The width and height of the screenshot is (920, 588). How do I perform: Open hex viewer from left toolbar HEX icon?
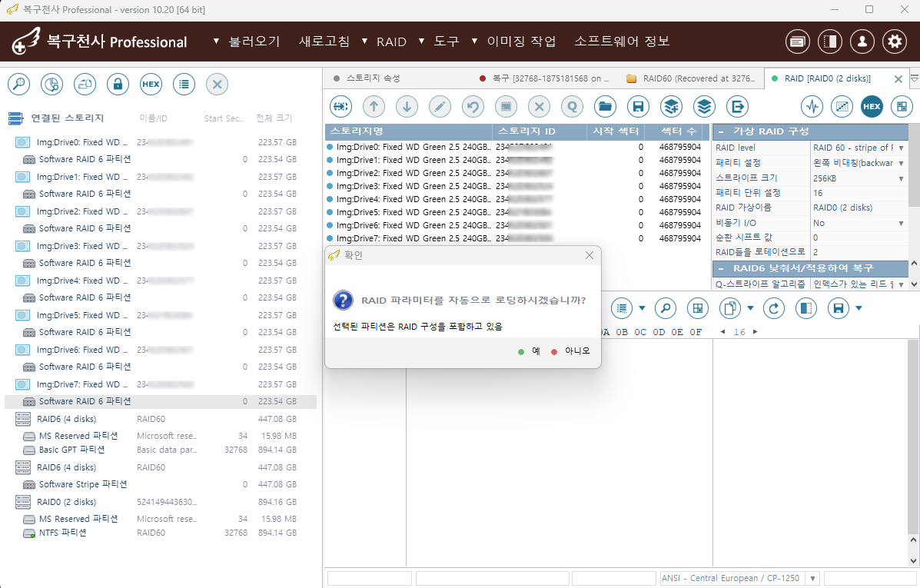click(x=151, y=85)
